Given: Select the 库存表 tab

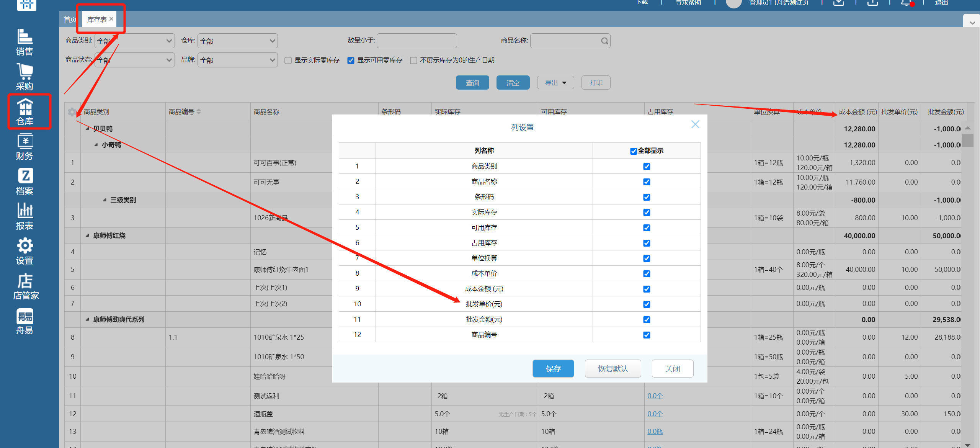Looking at the screenshot, I should point(97,20).
